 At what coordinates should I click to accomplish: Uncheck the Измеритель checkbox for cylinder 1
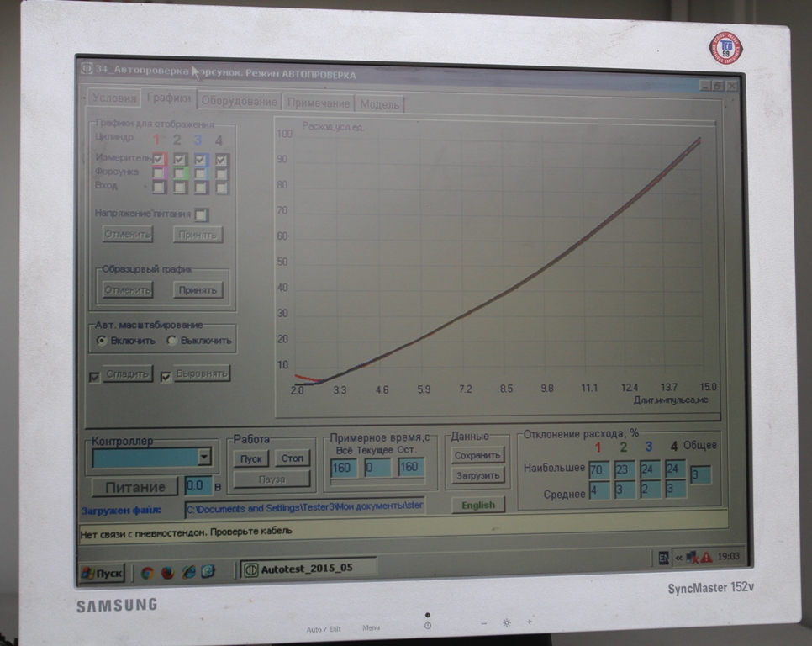(159, 158)
